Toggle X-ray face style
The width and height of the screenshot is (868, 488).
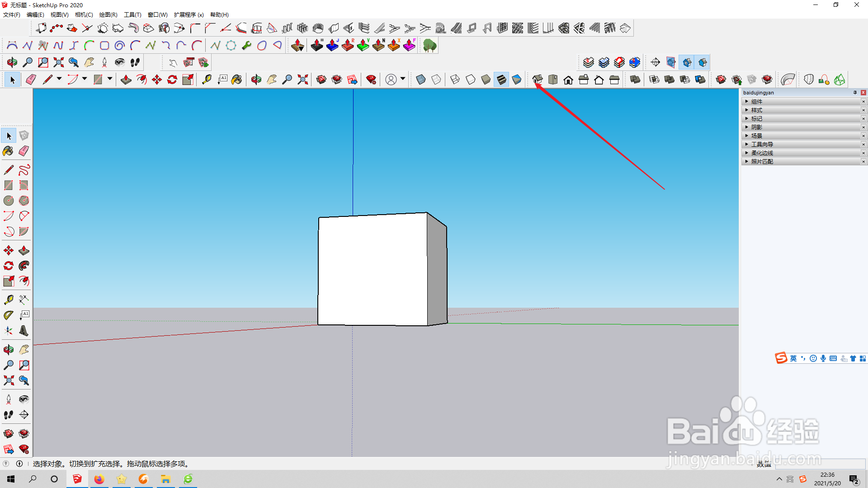pyautogui.click(x=421, y=80)
